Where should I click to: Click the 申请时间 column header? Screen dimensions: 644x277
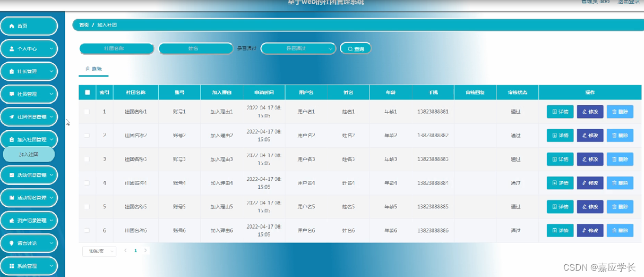[x=264, y=93]
